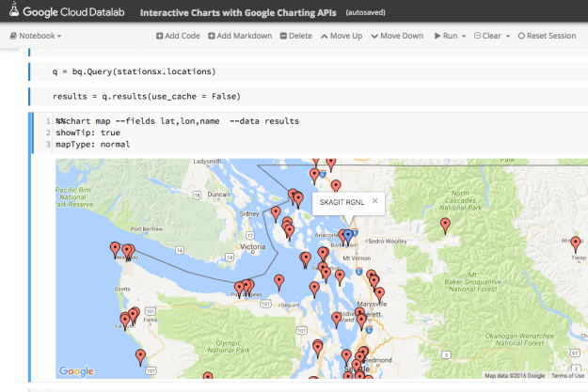This screenshot has height=392, width=588.
Task: Click the marker in North Cascades area
Action: click(x=445, y=226)
